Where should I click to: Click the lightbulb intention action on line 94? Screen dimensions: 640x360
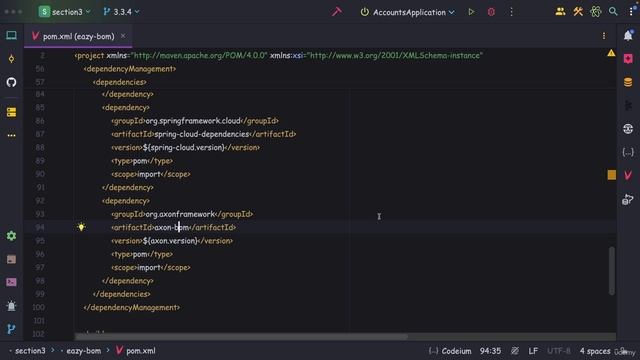81,227
